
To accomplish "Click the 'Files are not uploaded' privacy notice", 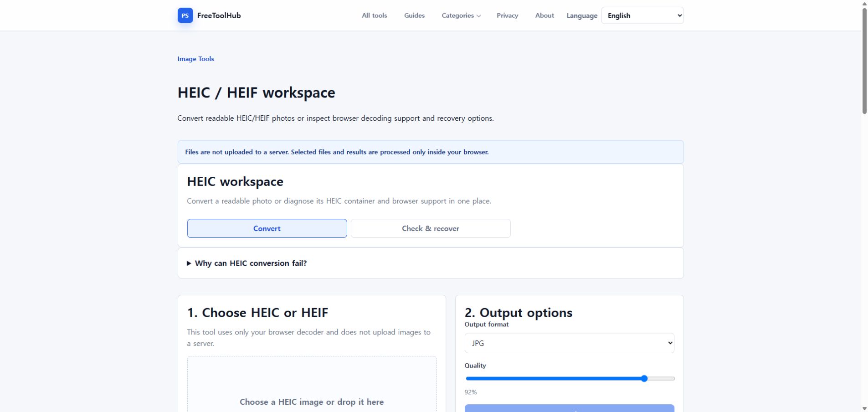I will tap(431, 152).
